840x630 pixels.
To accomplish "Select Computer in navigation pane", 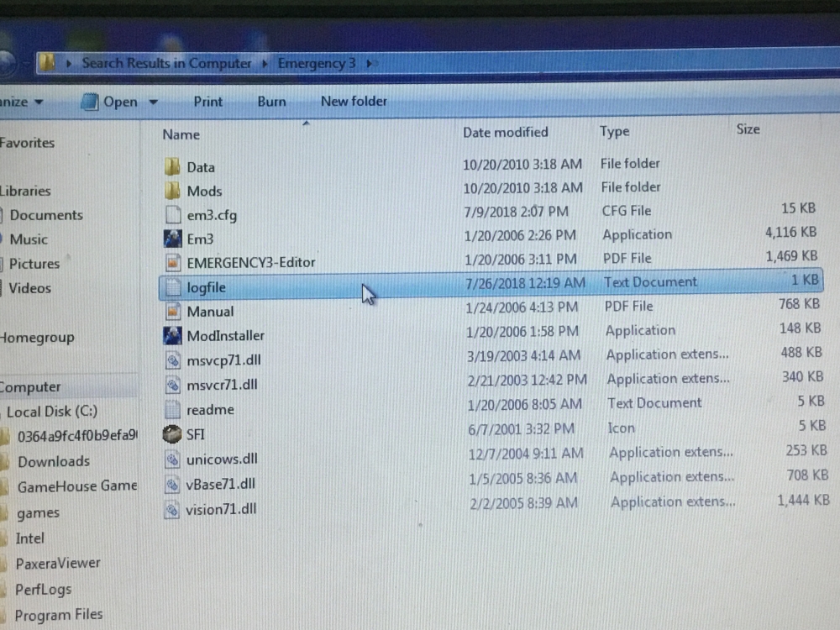I will click(x=30, y=386).
